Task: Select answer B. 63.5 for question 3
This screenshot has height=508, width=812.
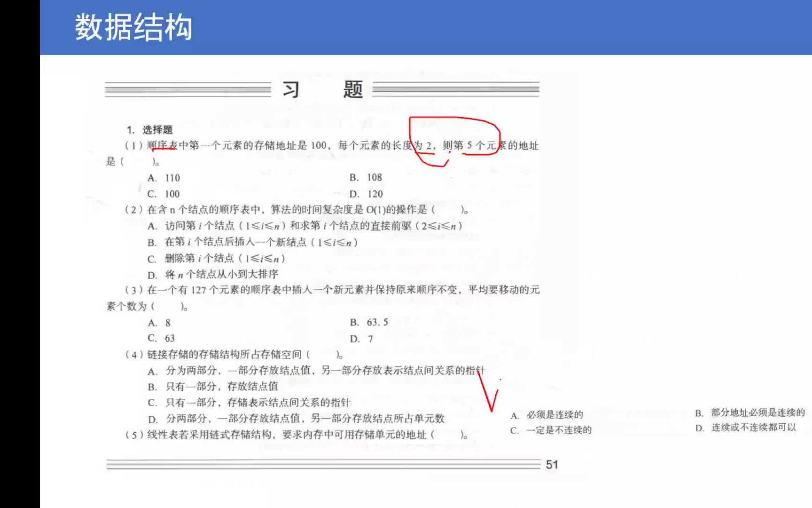Action: pyautogui.click(x=369, y=322)
